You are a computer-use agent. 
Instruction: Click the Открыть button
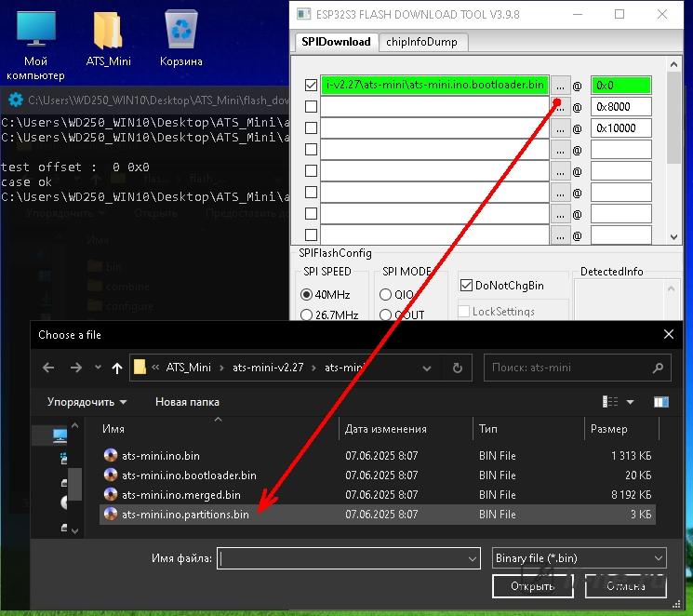click(x=533, y=586)
